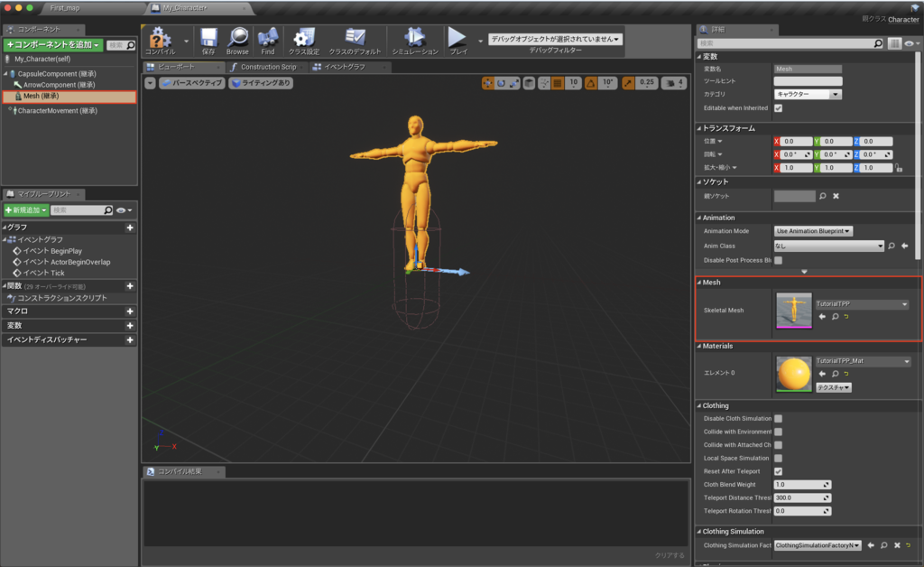Toggle Reset After Teleport checkbox
The height and width of the screenshot is (567, 924).
pyautogui.click(x=779, y=471)
